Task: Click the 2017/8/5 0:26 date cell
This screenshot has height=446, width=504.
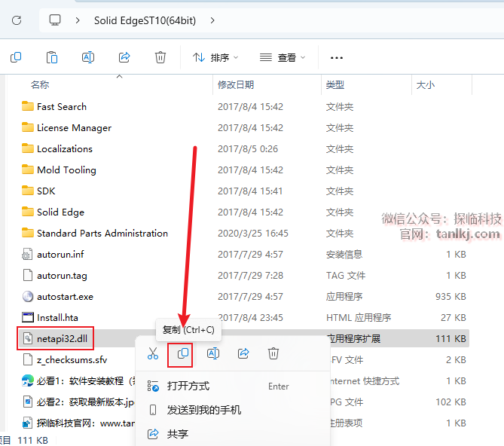Action: click(x=248, y=148)
